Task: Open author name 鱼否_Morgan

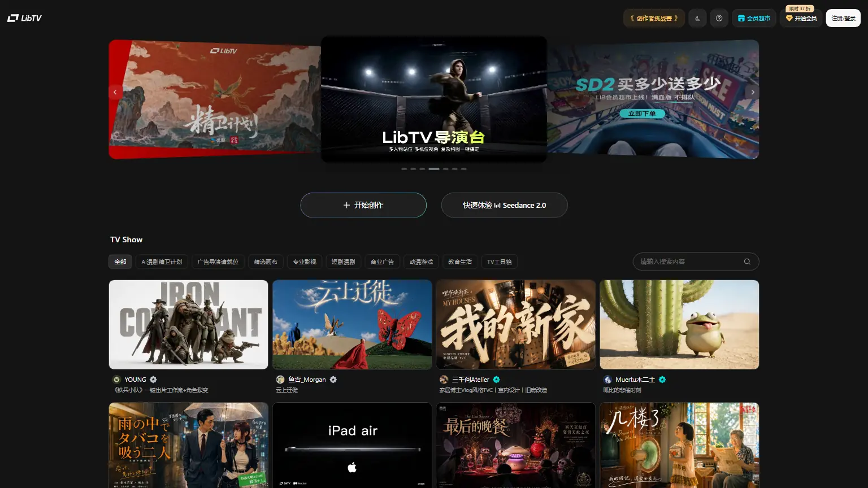Action: coord(307,380)
